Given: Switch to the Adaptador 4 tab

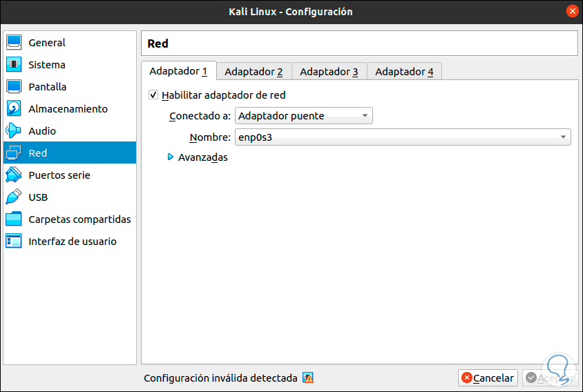Looking at the screenshot, I should pos(404,71).
